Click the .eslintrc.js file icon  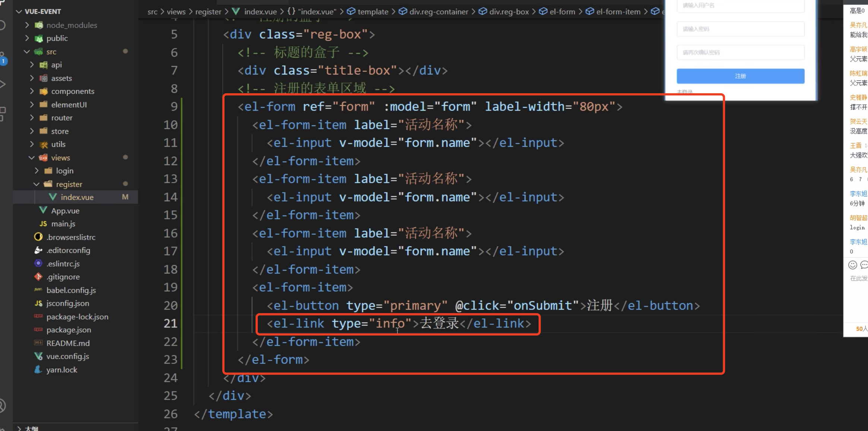pyautogui.click(x=38, y=264)
